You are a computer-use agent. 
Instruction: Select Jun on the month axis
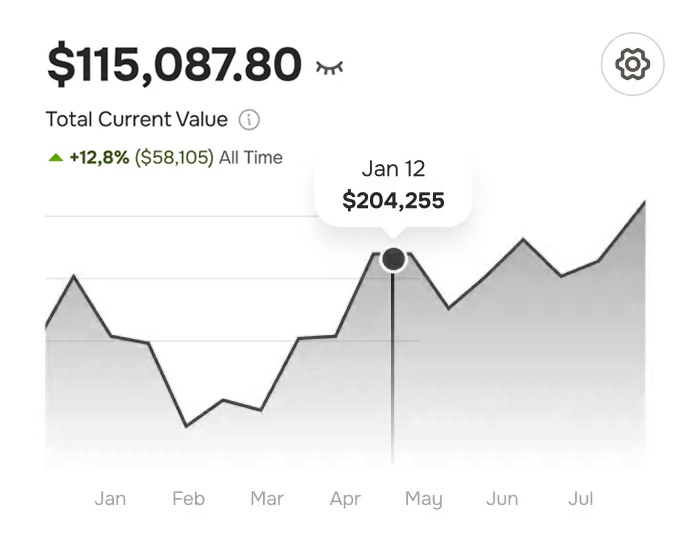(502, 498)
